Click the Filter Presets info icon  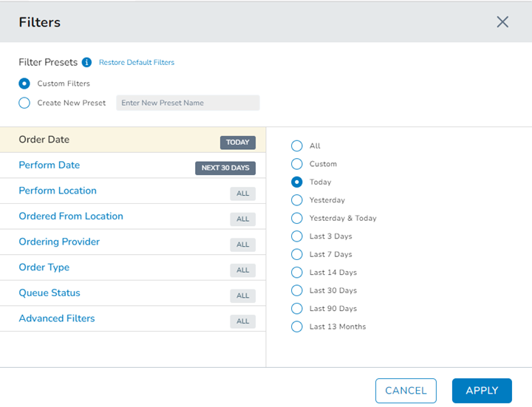click(86, 63)
